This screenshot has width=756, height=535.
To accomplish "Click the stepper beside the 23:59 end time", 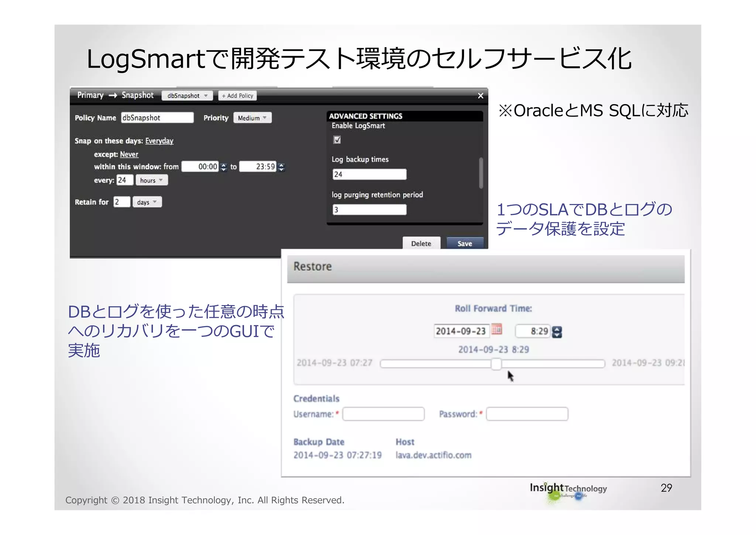I will pyautogui.click(x=282, y=167).
